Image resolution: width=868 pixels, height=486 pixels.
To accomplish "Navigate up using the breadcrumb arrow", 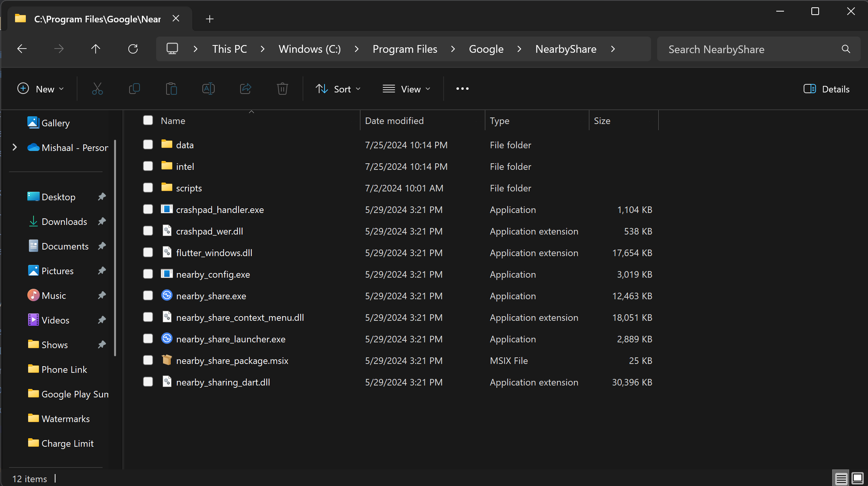I will pyautogui.click(x=95, y=49).
